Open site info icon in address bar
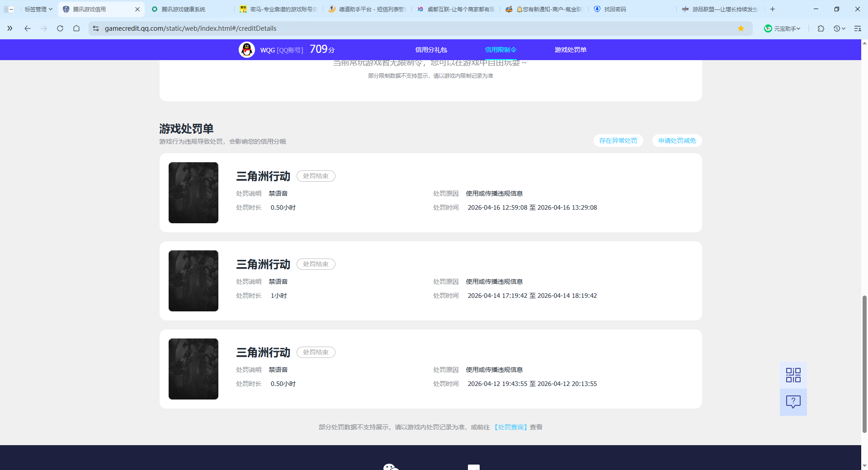The width and height of the screenshot is (868, 470). (96, 28)
